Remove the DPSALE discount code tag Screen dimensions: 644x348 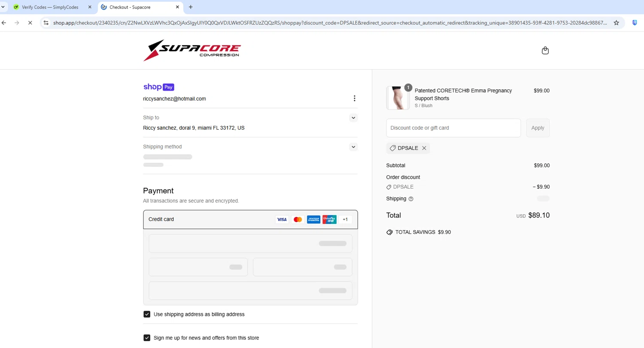coord(424,148)
